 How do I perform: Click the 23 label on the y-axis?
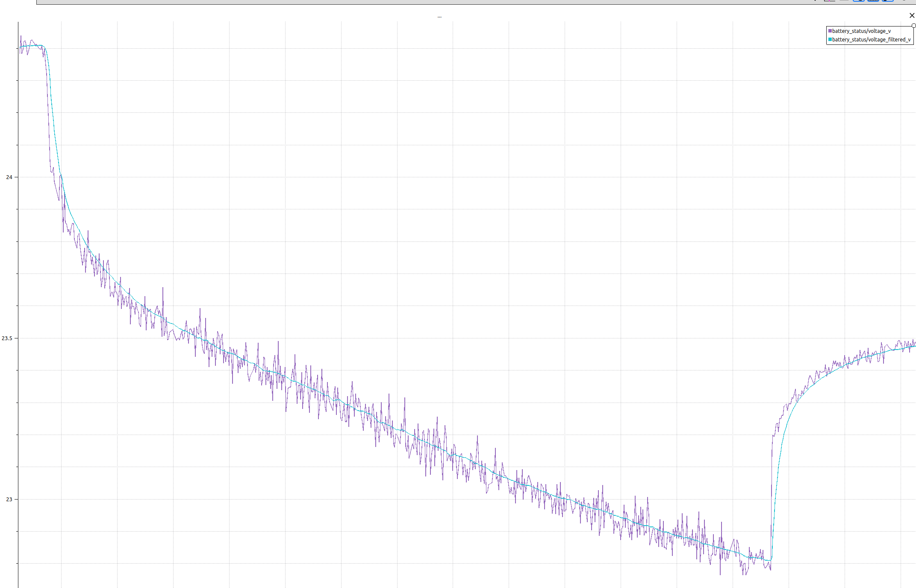(x=9, y=499)
